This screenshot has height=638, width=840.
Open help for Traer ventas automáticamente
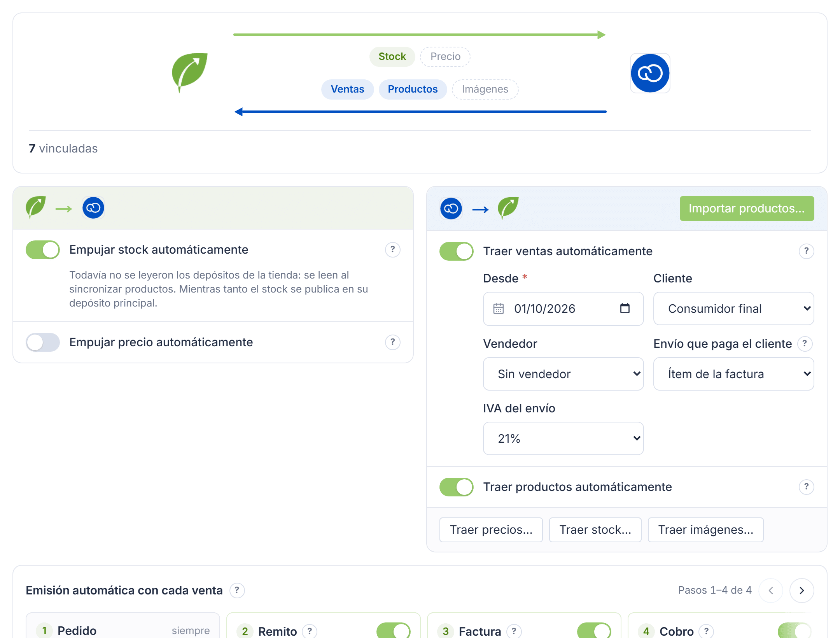806,251
